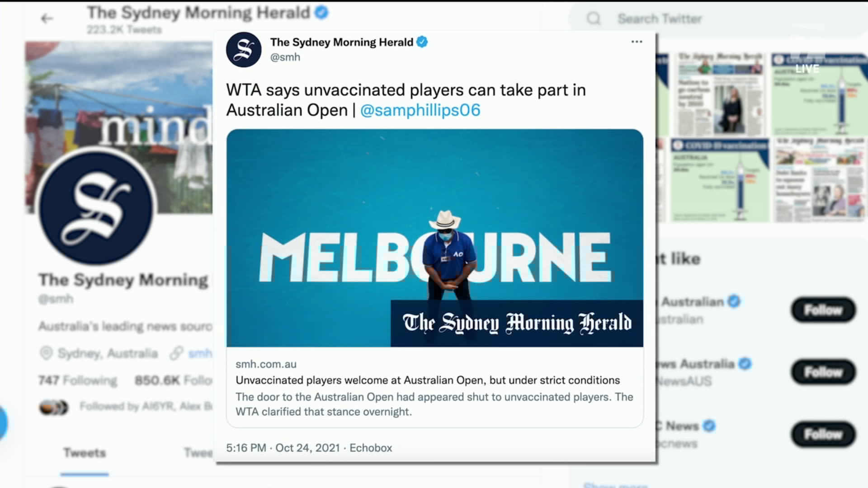Screen dimensions: 868x488
Task: Click the search magnifier icon
Action: click(x=593, y=19)
